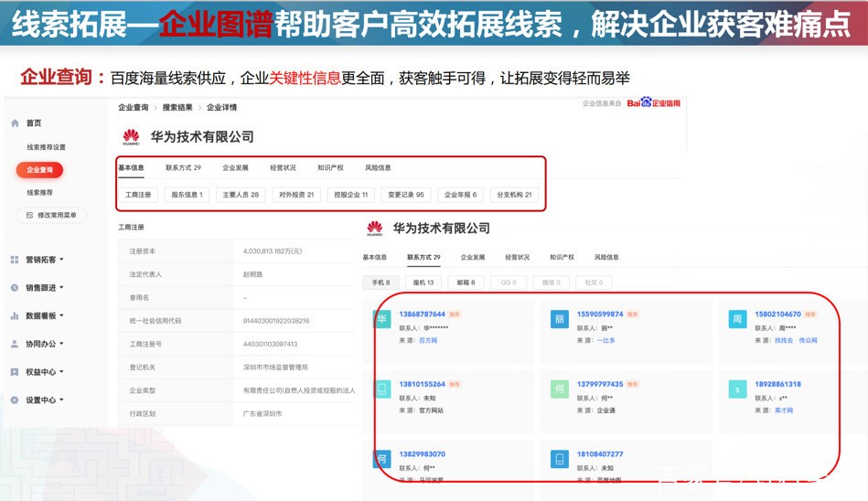Click the 数据看板 bar chart icon
Image resolution: width=868 pixels, height=501 pixels.
click(15, 315)
